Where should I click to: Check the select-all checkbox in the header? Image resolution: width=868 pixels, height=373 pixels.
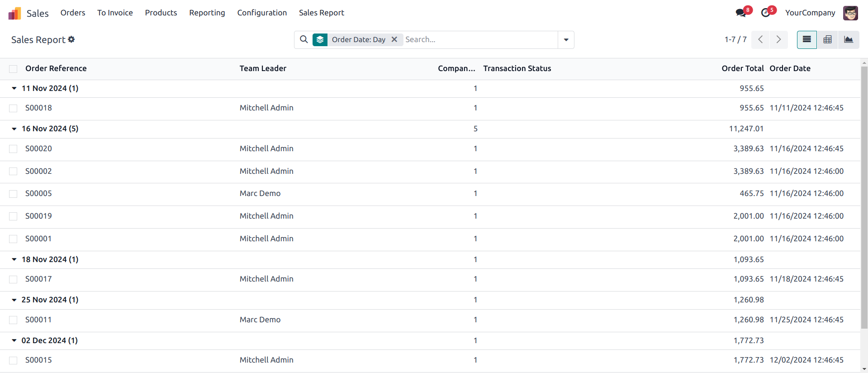[13, 69]
